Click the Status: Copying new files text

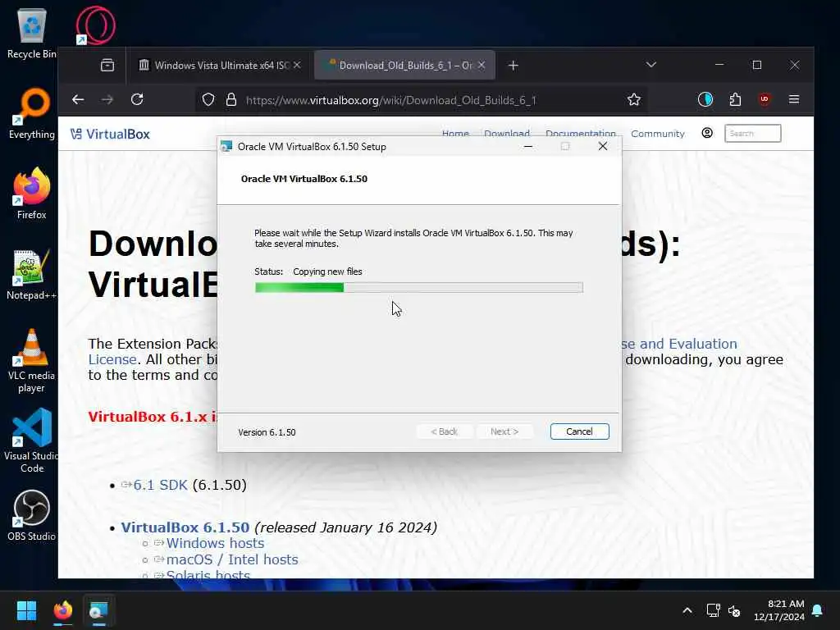point(308,272)
